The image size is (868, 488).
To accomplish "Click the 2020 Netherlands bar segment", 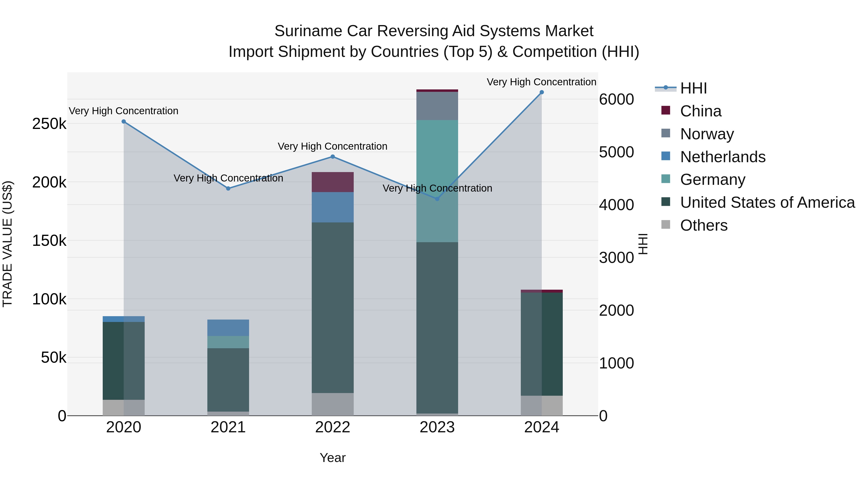I will coord(124,319).
